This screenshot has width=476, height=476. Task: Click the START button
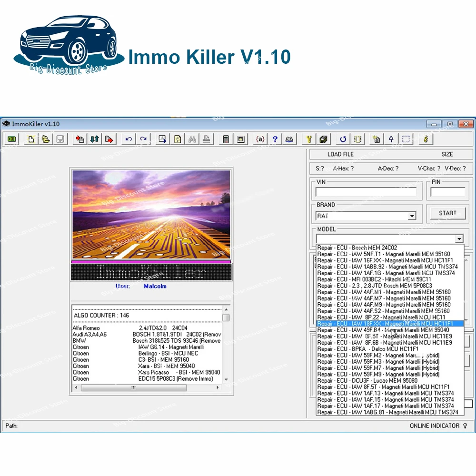coord(447,213)
